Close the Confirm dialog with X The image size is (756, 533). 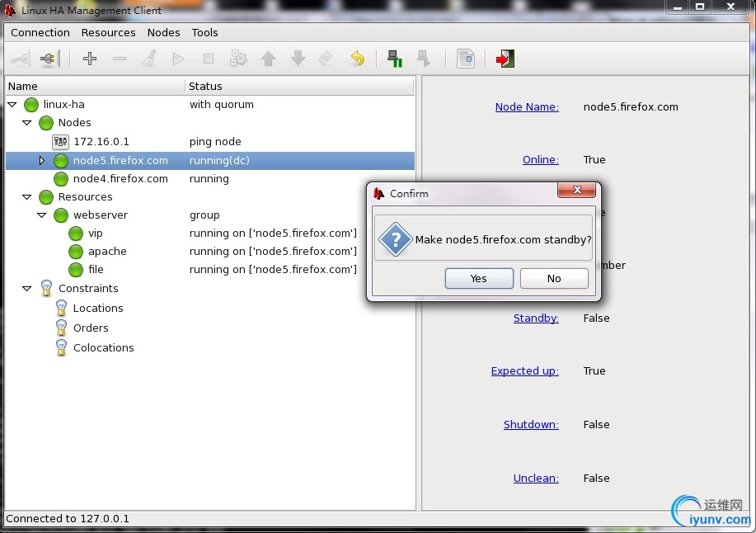576,190
